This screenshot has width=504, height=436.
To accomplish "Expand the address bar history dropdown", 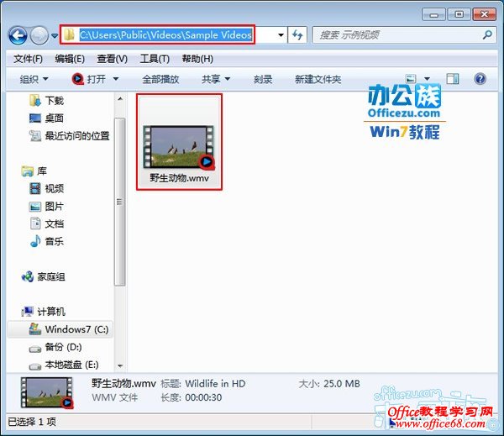I will [x=281, y=34].
